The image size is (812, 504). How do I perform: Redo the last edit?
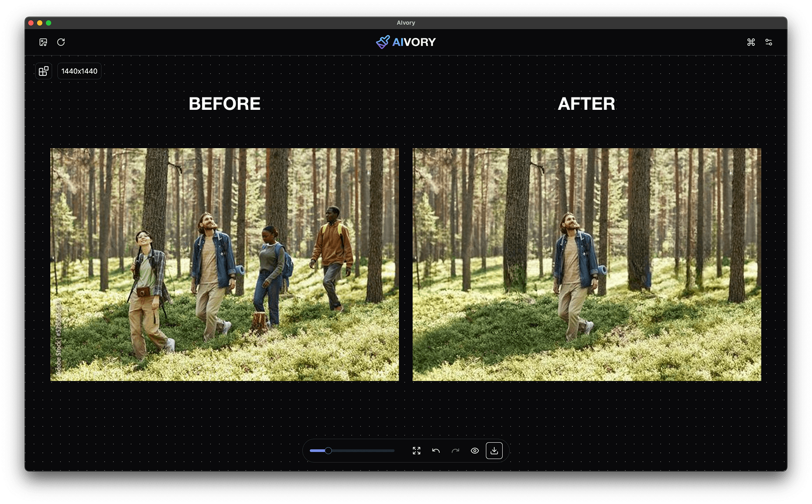(x=455, y=451)
